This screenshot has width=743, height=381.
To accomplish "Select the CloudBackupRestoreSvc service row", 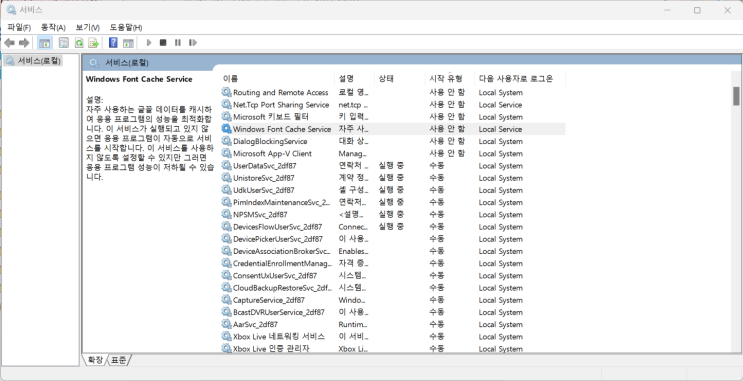I will tap(393, 288).
